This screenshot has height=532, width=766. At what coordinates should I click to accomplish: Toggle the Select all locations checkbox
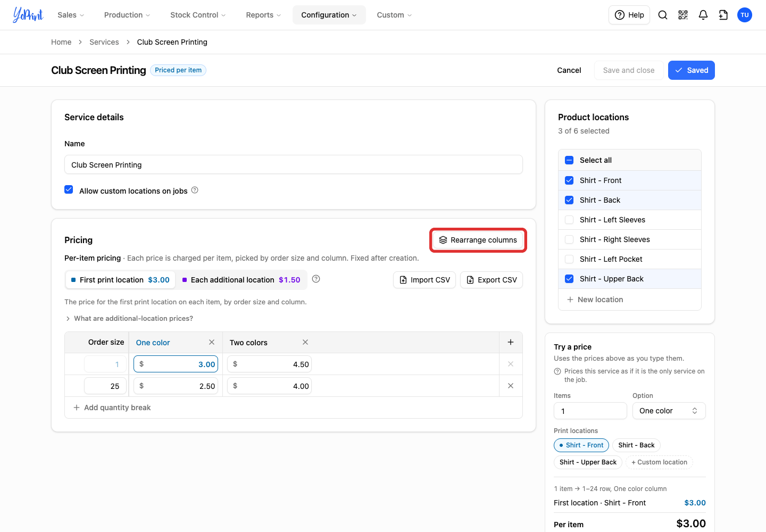point(569,160)
